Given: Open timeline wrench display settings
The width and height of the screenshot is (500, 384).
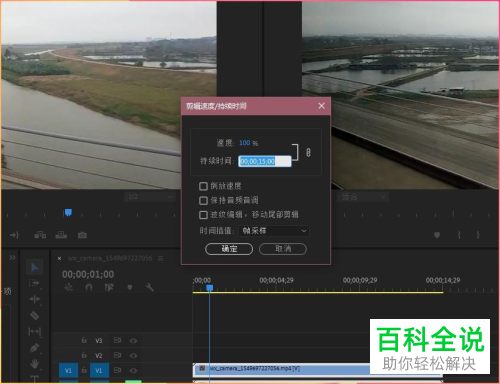Looking at the screenshot, I should [150, 287].
